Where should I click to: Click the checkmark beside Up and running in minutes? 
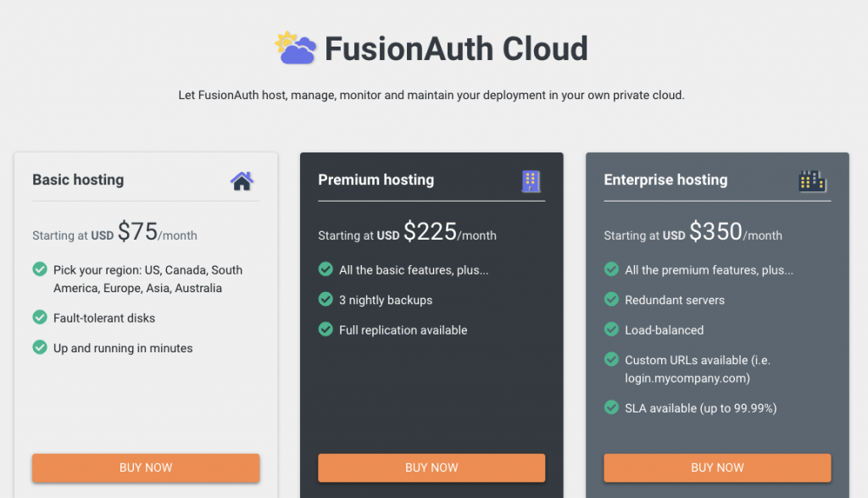coord(40,347)
